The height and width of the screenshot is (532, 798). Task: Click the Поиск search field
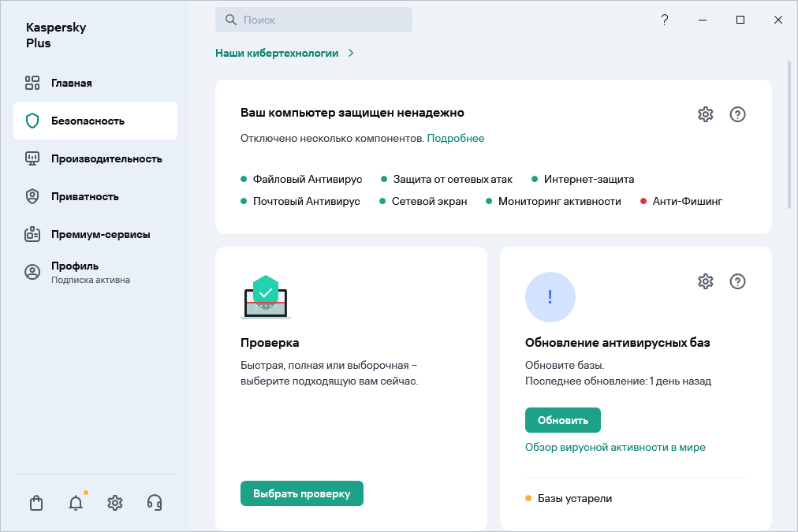pos(314,20)
